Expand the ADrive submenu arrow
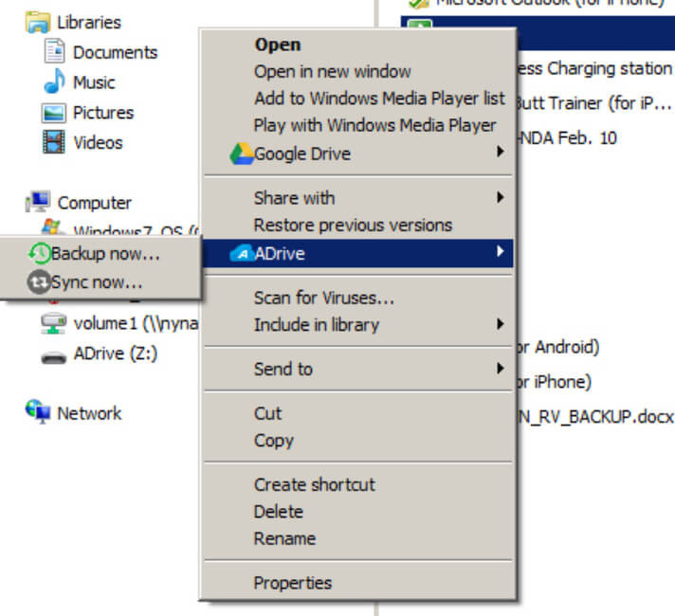The height and width of the screenshot is (616, 675). 500,251
